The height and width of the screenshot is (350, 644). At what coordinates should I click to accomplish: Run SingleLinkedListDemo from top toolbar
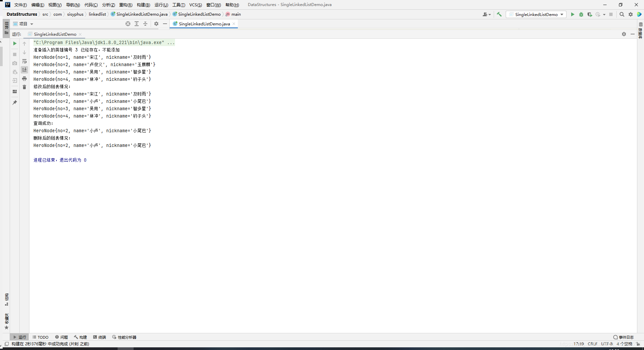tap(573, 14)
